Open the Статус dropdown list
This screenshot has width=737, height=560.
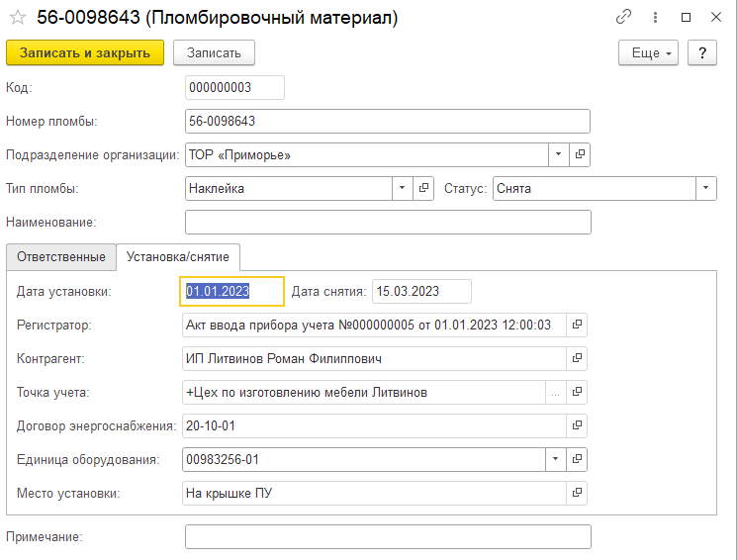pyautogui.click(x=705, y=188)
